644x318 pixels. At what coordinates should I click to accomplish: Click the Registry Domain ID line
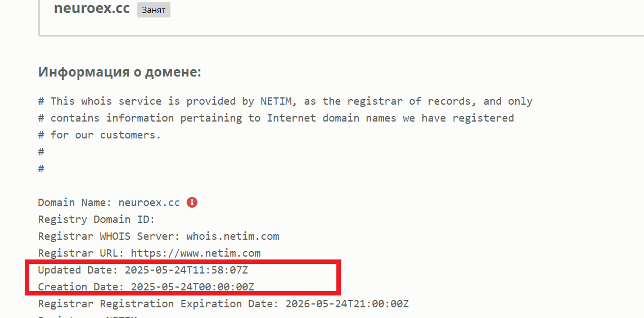click(x=97, y=220)
